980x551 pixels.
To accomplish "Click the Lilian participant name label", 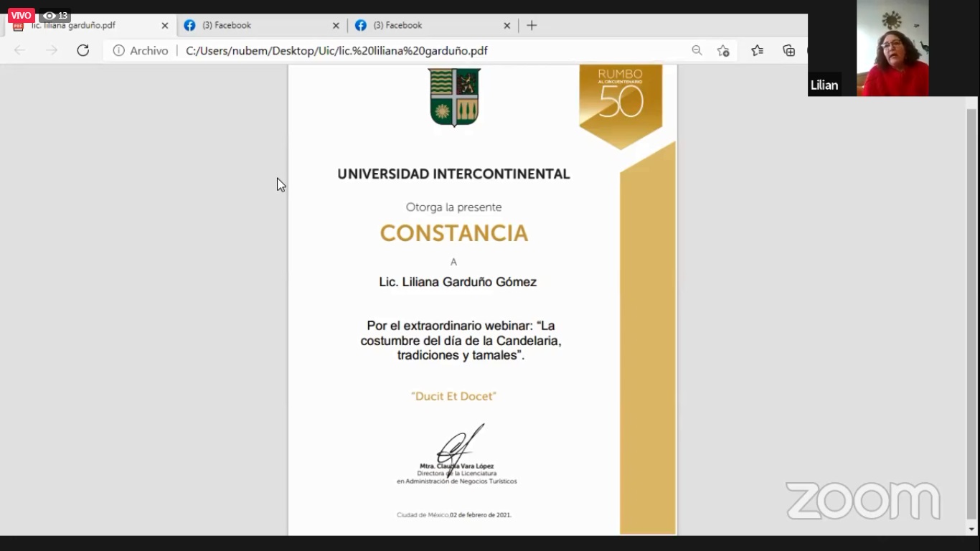I will click(x=824, y=85).
